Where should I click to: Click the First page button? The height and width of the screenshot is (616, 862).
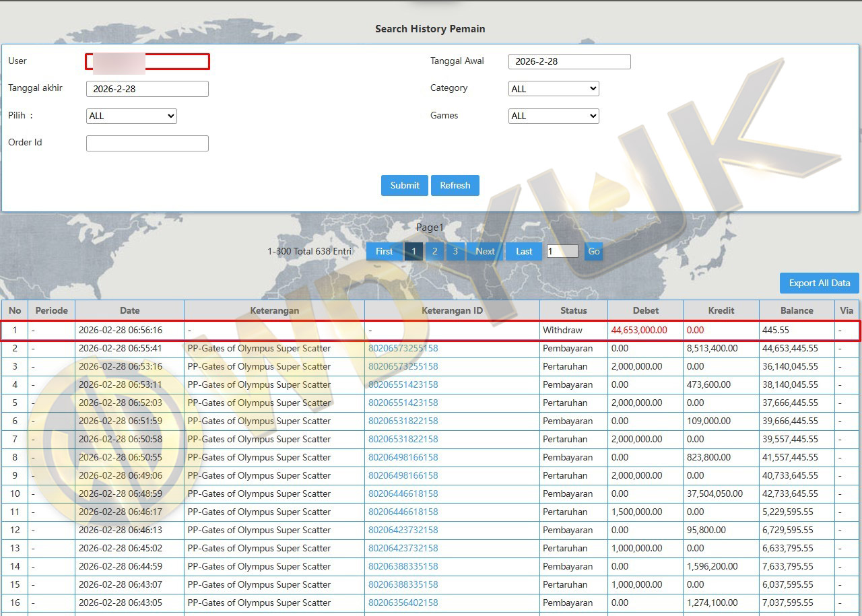coord(384,251)
